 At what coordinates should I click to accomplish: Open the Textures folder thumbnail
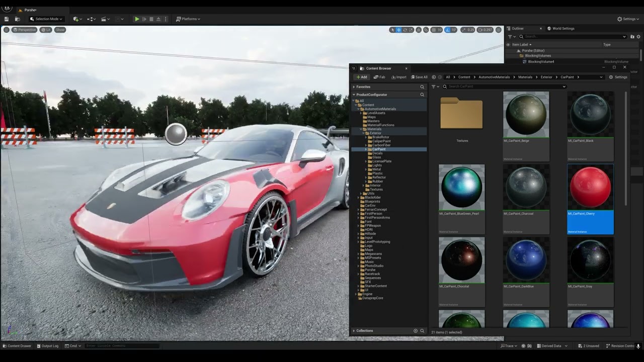click(461, 114)
